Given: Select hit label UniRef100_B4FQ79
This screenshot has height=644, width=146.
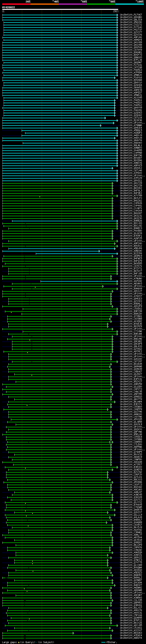Looking at the screenshot, I should tap(131, 261).
